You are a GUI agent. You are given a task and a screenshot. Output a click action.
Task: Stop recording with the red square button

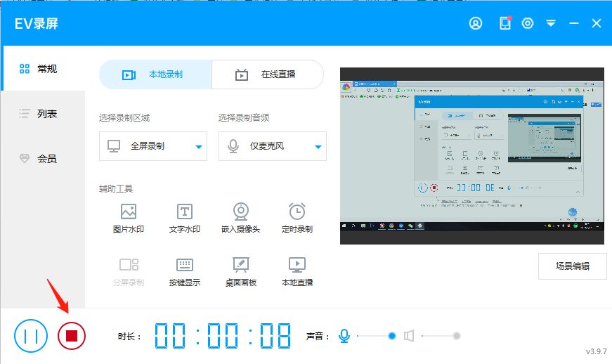click(x=71, y=336)
